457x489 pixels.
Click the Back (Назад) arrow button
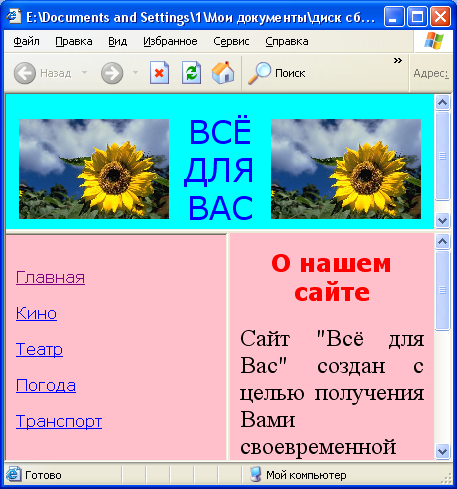pos(25,73)
